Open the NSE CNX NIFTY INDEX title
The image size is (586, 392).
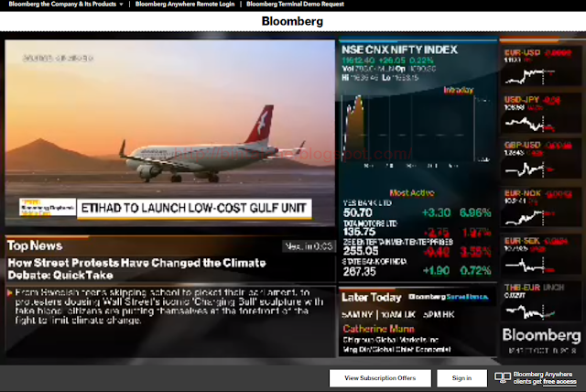coord(399,49)
